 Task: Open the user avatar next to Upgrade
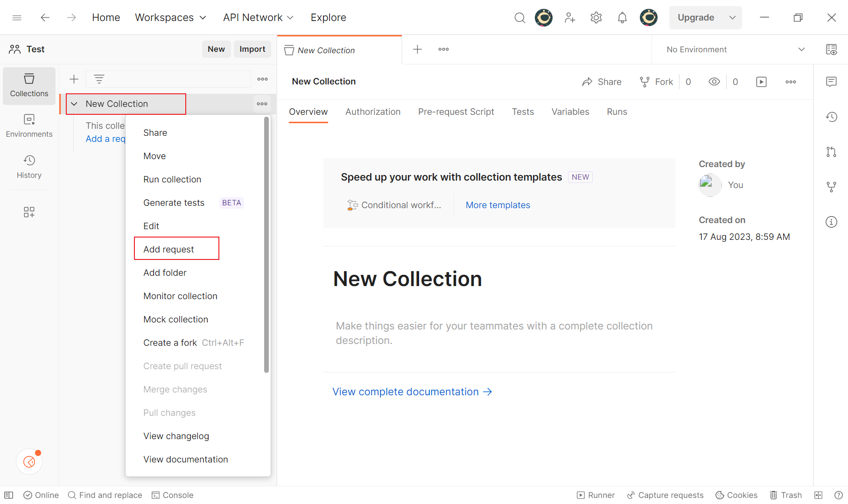tap(649, 18)
